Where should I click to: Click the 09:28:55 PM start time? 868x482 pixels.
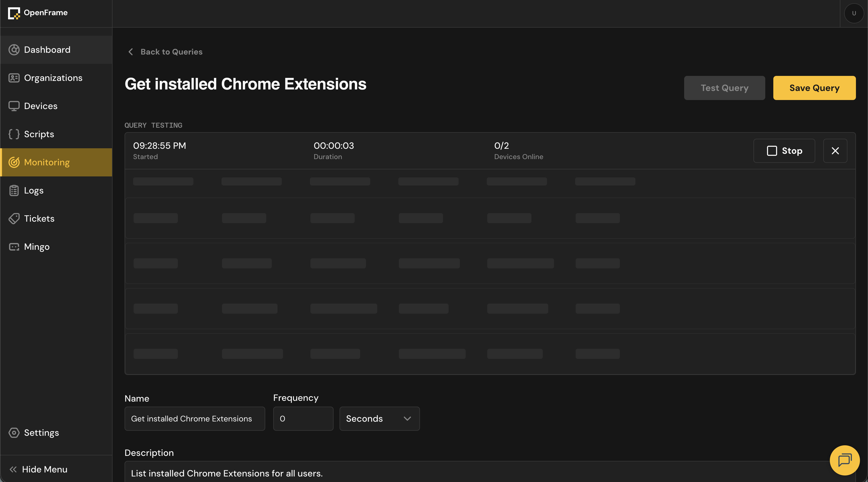(x=159, y=146)
